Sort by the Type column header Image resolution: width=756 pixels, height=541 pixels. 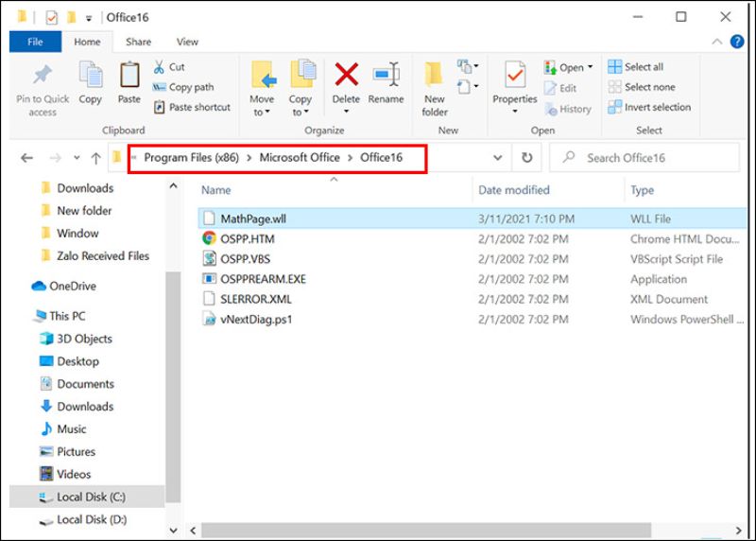click(x=643, y=190)
